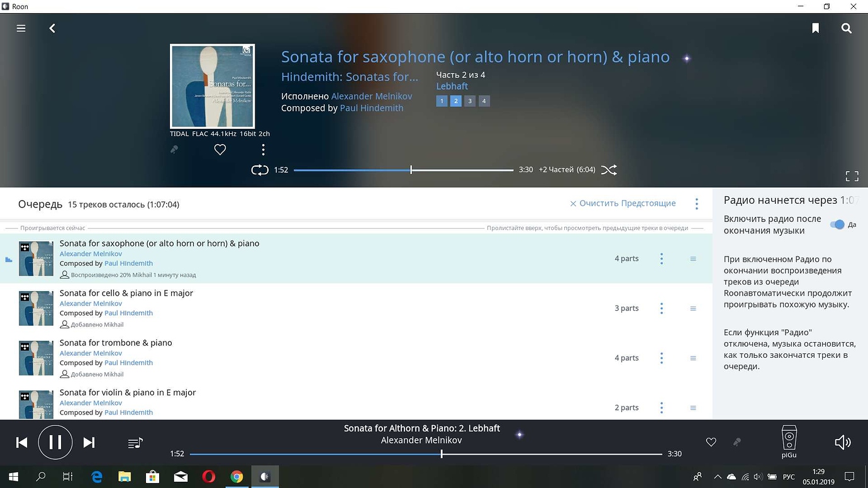Open album link Hindemith: Sonatas for...

(350, 77)
